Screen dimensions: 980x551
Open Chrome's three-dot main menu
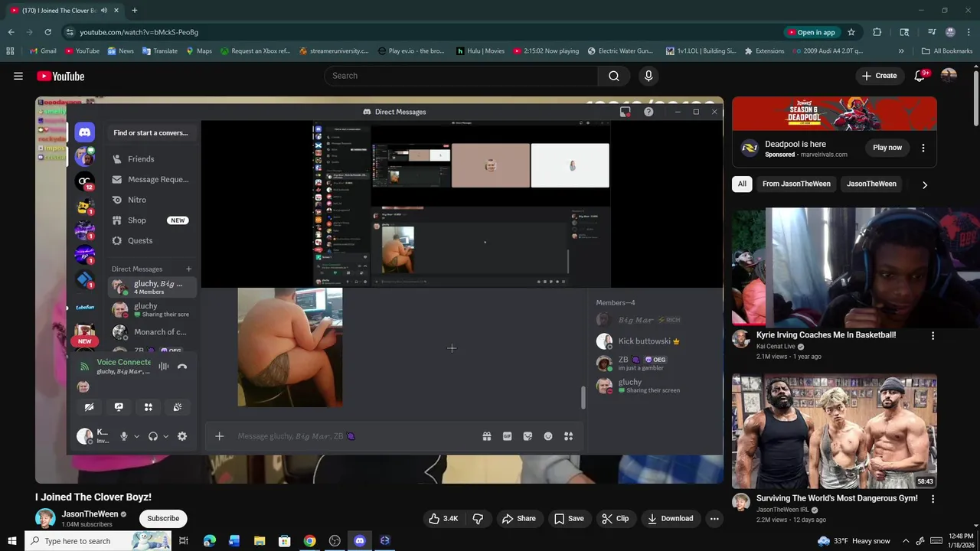969,32
